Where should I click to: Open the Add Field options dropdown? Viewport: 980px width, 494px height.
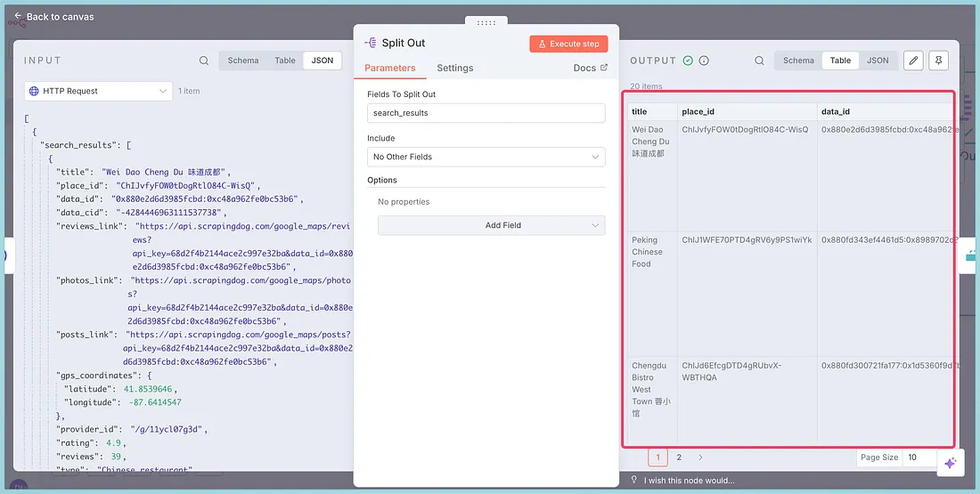pos(491,225)
